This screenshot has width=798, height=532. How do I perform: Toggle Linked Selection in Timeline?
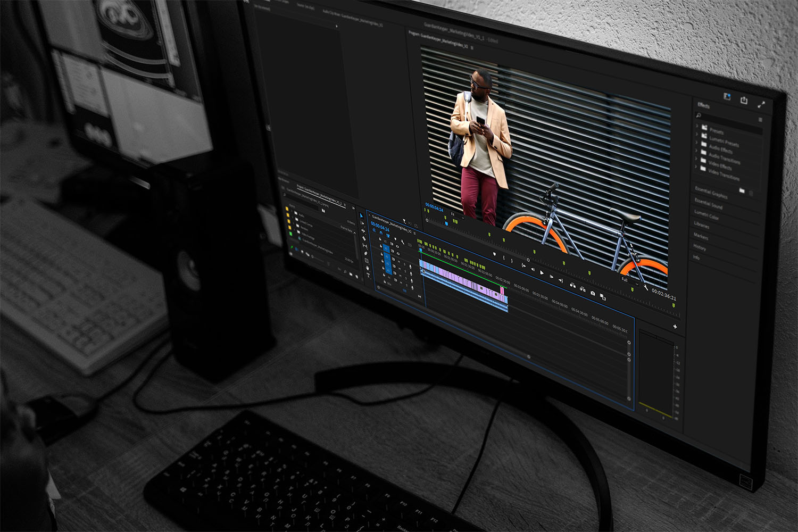[388, 236]
